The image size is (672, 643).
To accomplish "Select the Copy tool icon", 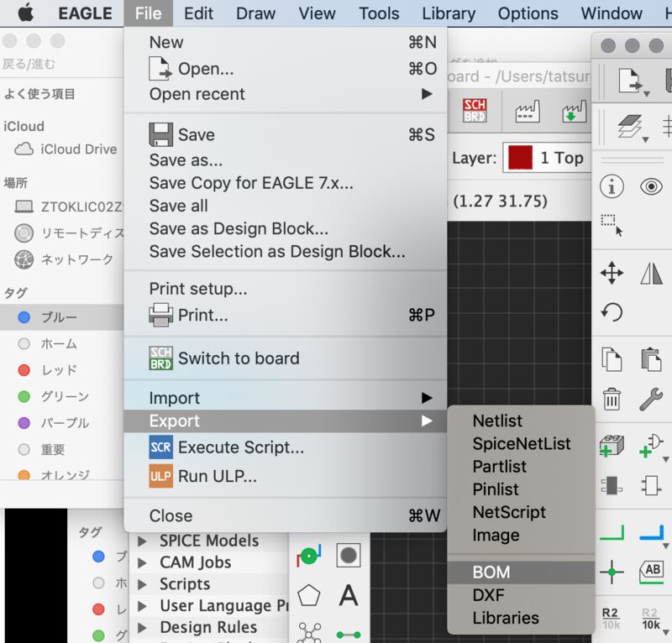I will pyautogui.click(x=612, y=359).
